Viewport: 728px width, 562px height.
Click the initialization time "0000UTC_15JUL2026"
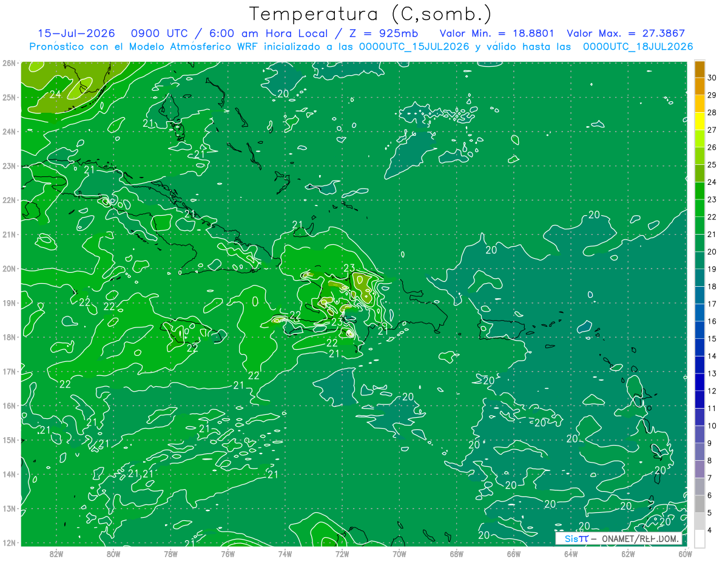414,47
